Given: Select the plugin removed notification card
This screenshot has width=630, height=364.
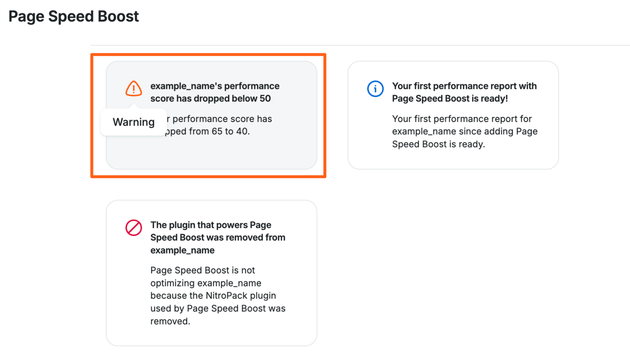Looking at the screenshot, I should coord(212,272).
